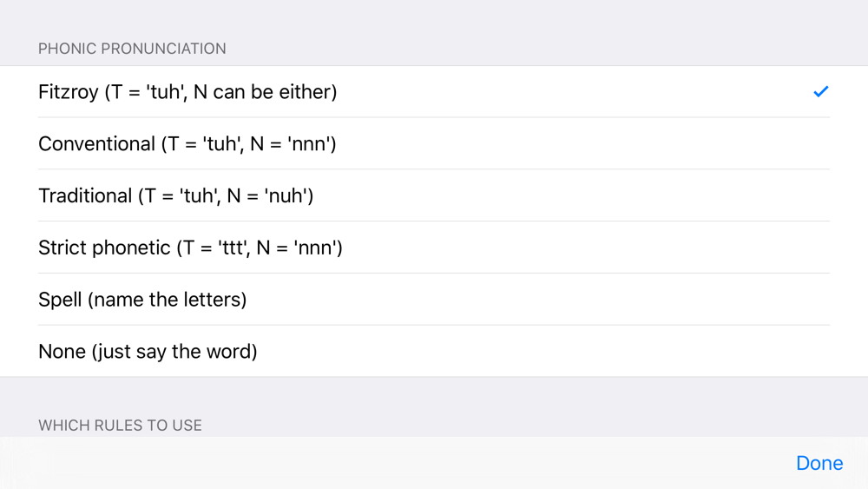The width and height of the screenshot is (868, 489).
Task: Click the WHICH RULES TO USE header
Action: point(120,426)
